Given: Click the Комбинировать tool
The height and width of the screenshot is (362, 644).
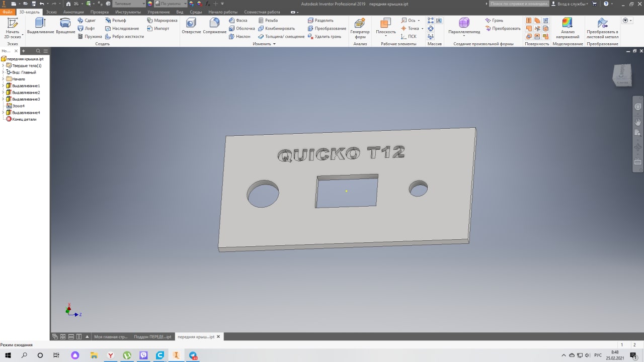Looking at the screenshot, I should coord(276,29).
